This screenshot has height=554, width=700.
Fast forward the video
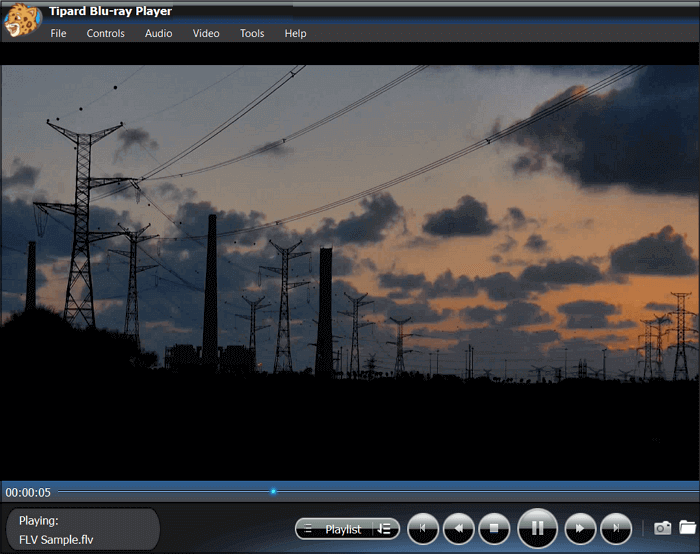tap(580, 529)
